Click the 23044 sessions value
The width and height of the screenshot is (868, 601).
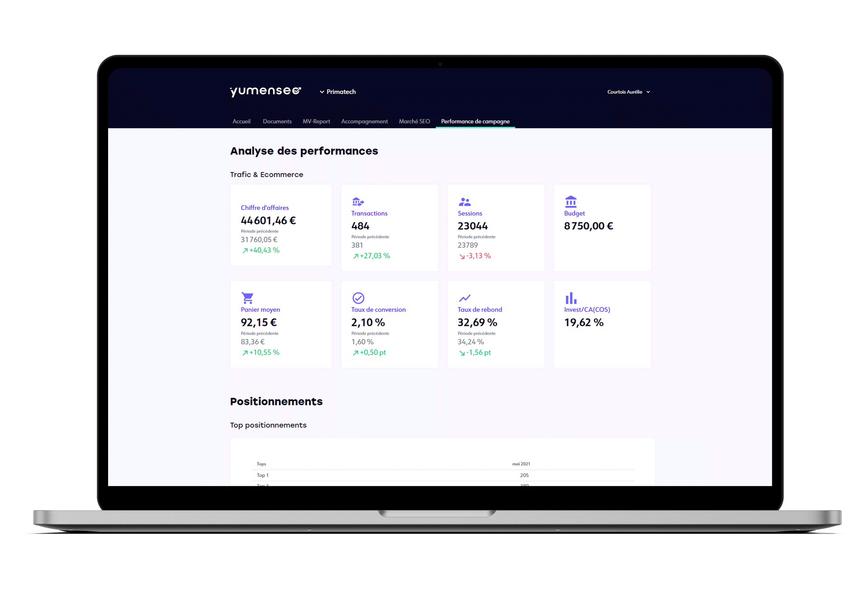coord(472,226)
